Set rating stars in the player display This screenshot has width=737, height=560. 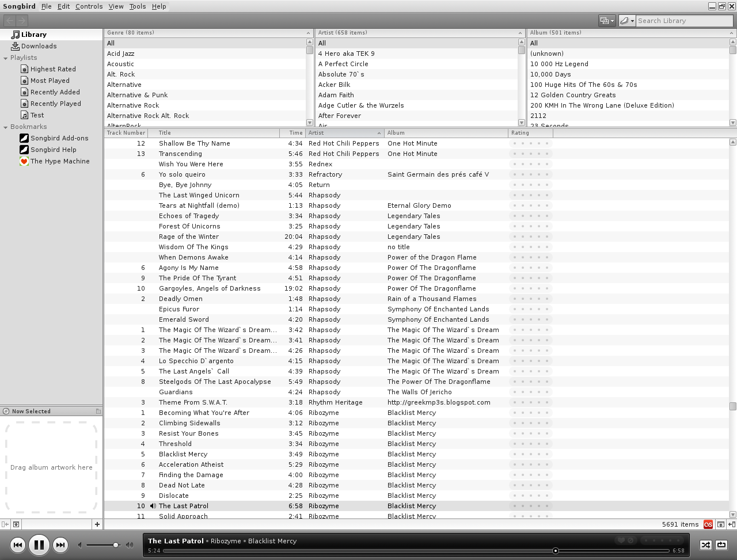pyautogui.click(x=662, y=540)
